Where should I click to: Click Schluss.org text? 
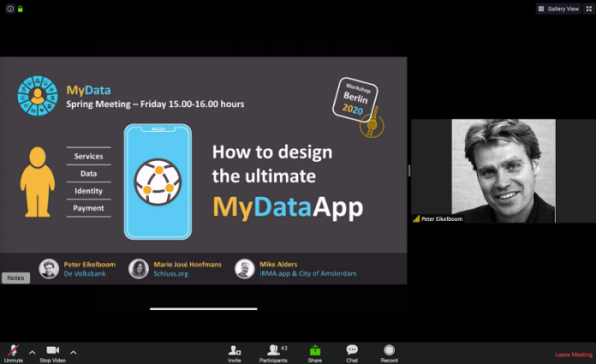coord(170,273)
